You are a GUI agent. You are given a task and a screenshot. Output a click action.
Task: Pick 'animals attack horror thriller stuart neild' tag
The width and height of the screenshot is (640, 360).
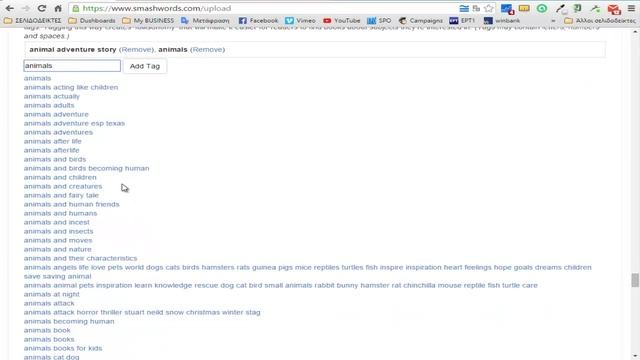pos(142,311)
